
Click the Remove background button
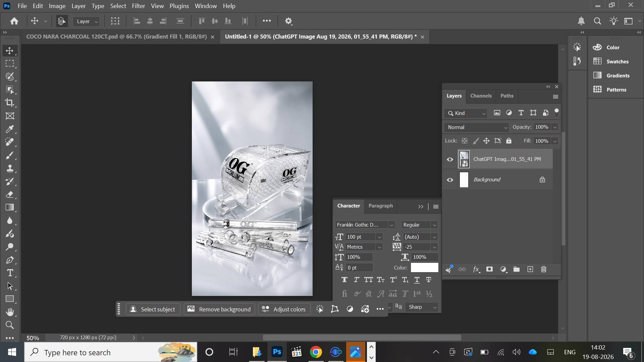click(x=219, y=309)
